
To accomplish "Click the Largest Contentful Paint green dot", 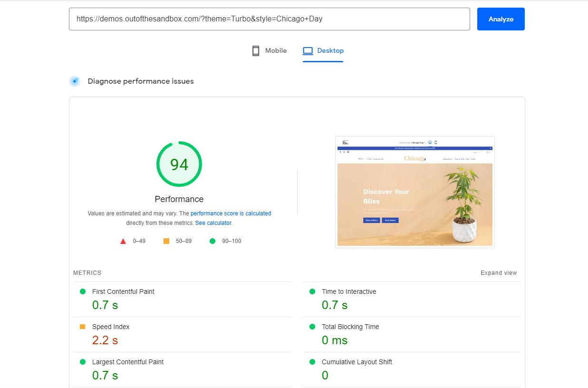I will pos(83,362).
